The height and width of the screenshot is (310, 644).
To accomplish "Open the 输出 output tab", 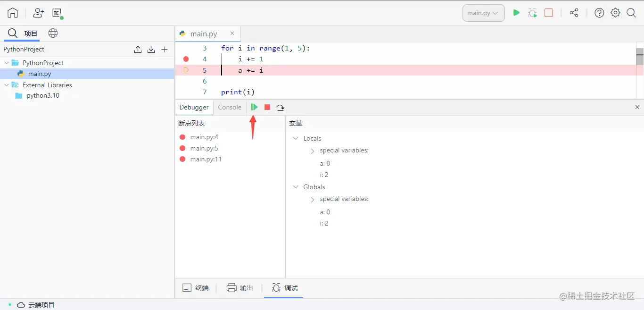I will coord(240,288).
